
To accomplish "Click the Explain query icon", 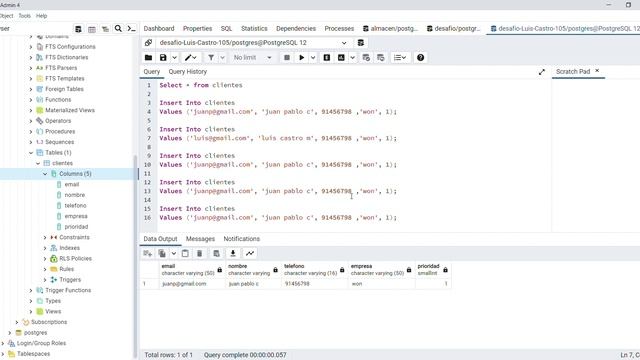I will coord(327,58).
